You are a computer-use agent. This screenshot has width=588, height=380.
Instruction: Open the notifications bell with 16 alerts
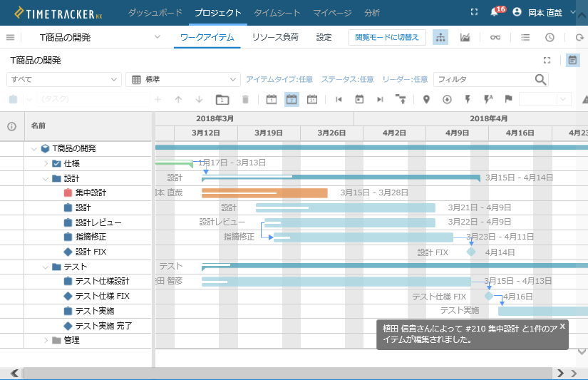[495, 13]
